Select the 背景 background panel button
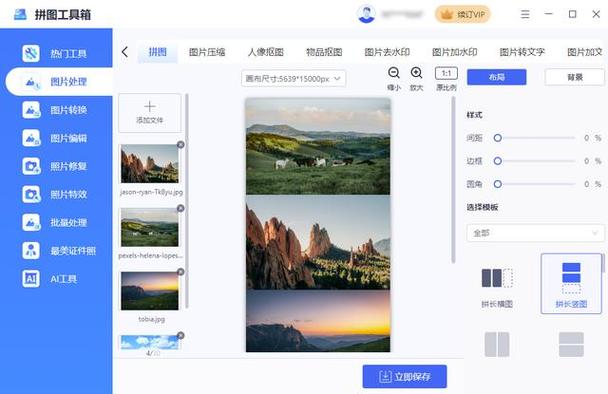This screenshot has height=394, width=608. (575, 77)
